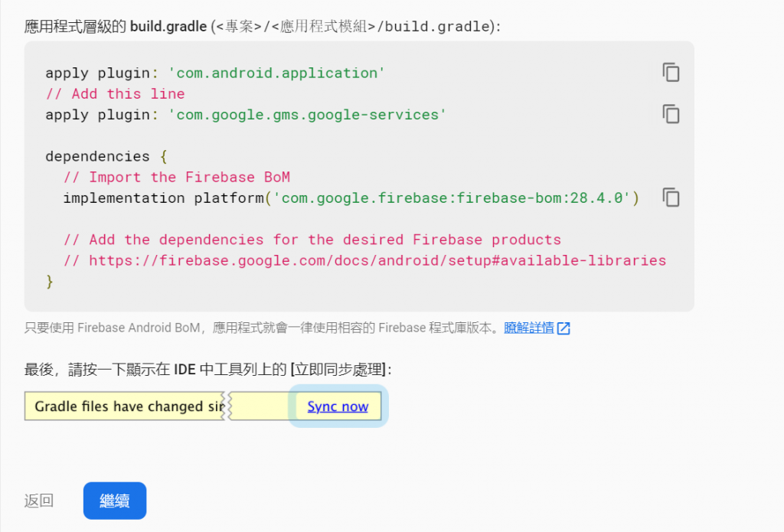784x532 pixels.
Task: Click the 'Gradle files have changed' banner
Action: (126, 406)
